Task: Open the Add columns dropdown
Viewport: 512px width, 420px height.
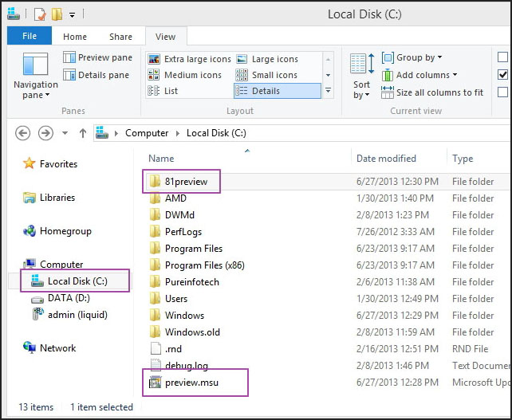Action: [x=419, y=75]
